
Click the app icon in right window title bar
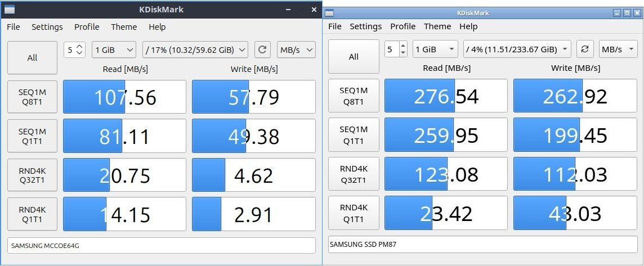(x=329, y=13)
